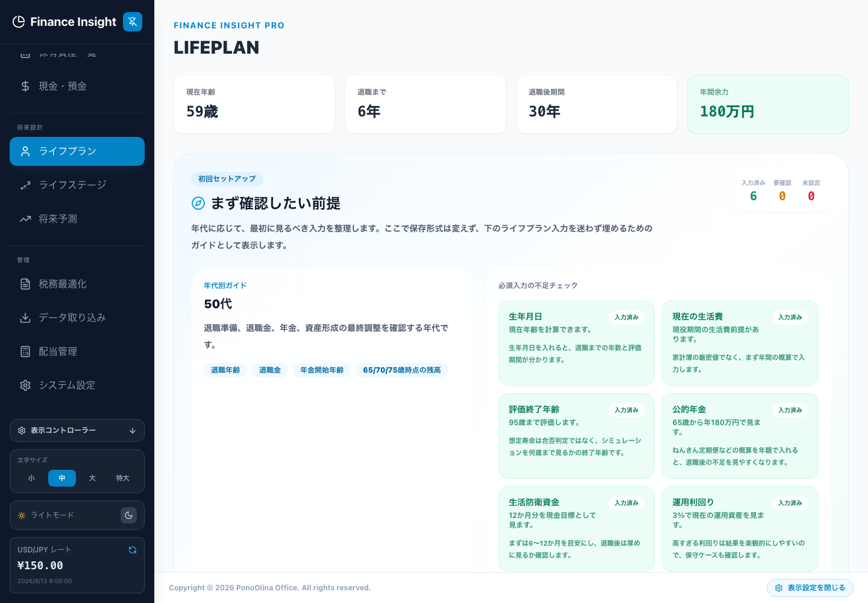This screenshot has height=603, width=868.
Task: Click the 65/70/75歳時点の残高 tag
Action: pos(402,370)
